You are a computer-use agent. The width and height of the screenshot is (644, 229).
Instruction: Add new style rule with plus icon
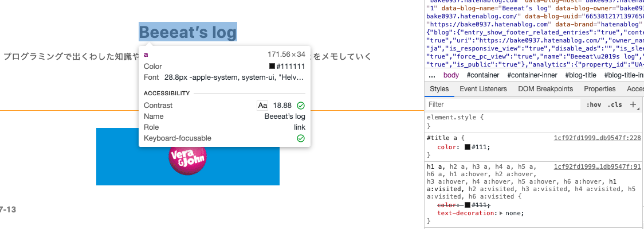[633, 105]
